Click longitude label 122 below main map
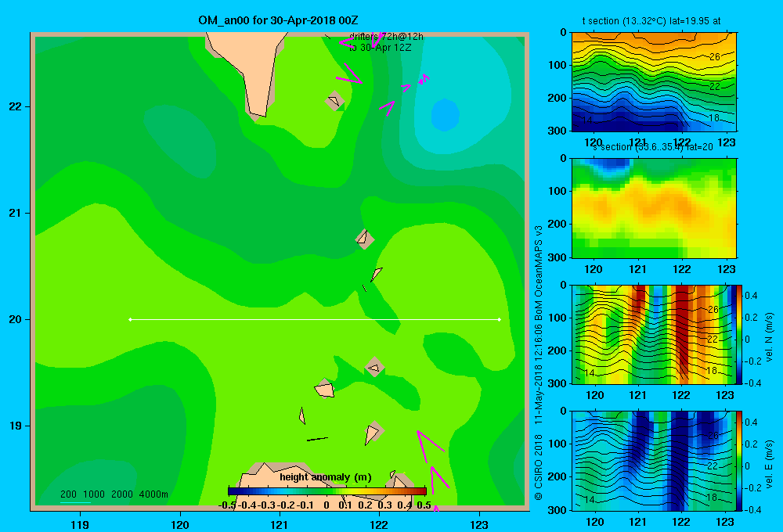This screenshot has height=532, width=783. pyautogui.click(x=379, y=524)
